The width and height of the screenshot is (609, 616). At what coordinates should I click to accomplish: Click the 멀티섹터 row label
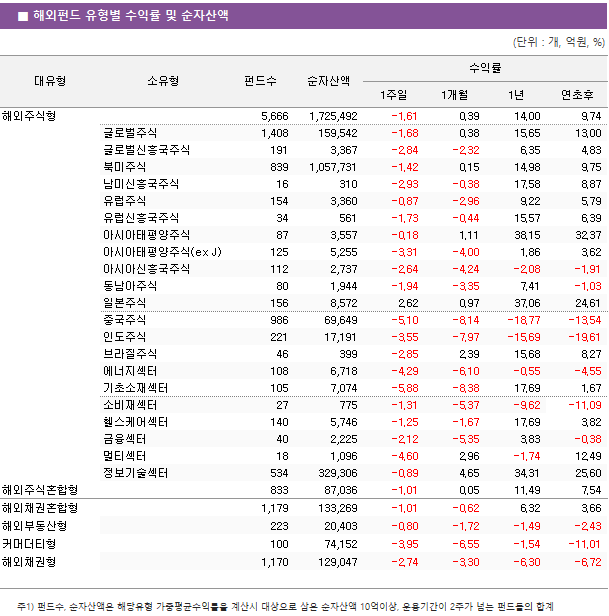coord(125,456)
